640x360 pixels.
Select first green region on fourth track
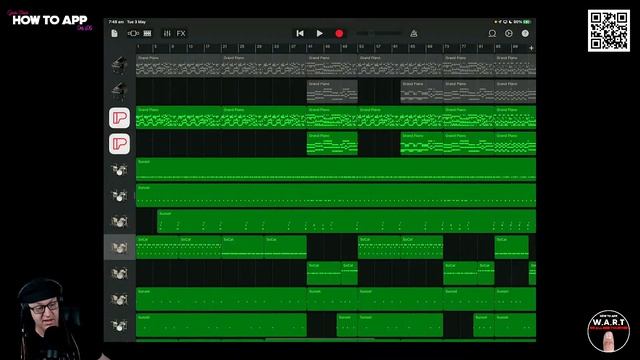(x=332, y=143)
